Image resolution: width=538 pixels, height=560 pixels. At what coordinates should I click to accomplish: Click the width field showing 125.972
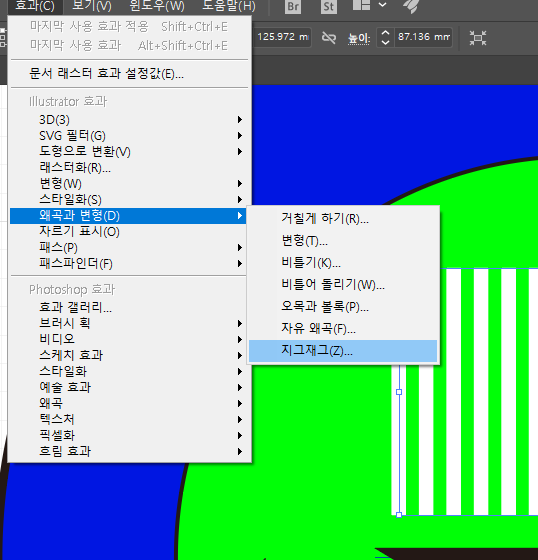pos(282,37)
